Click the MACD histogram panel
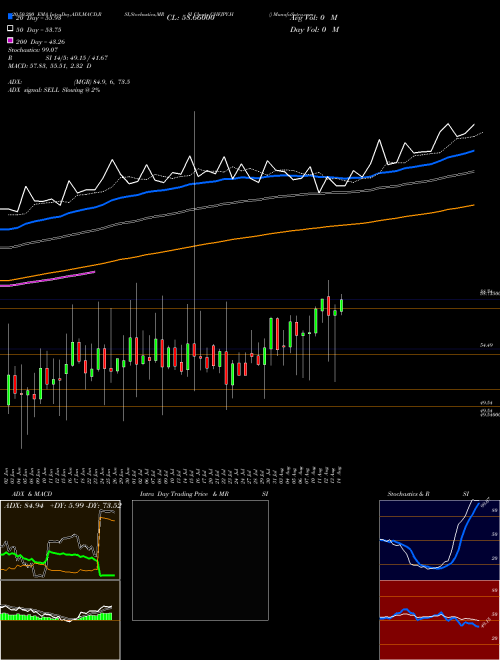Viewport: 500px width, 660px height. [x=60, y=620]
